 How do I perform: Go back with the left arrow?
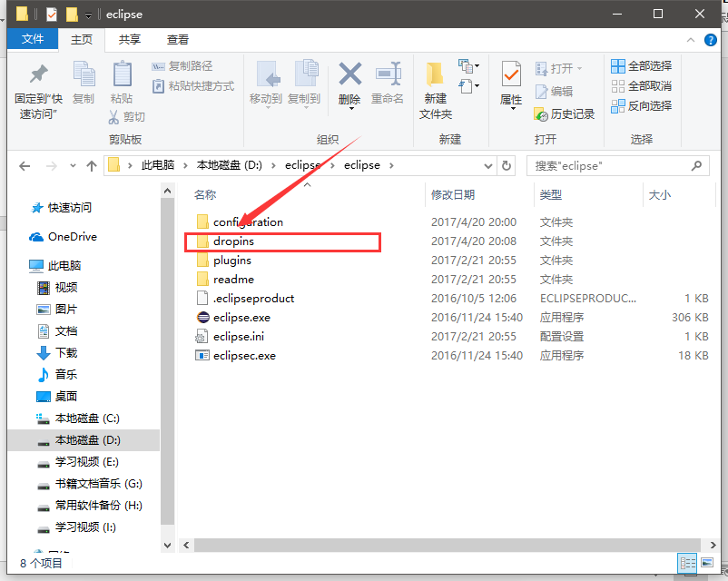point(25,166)
